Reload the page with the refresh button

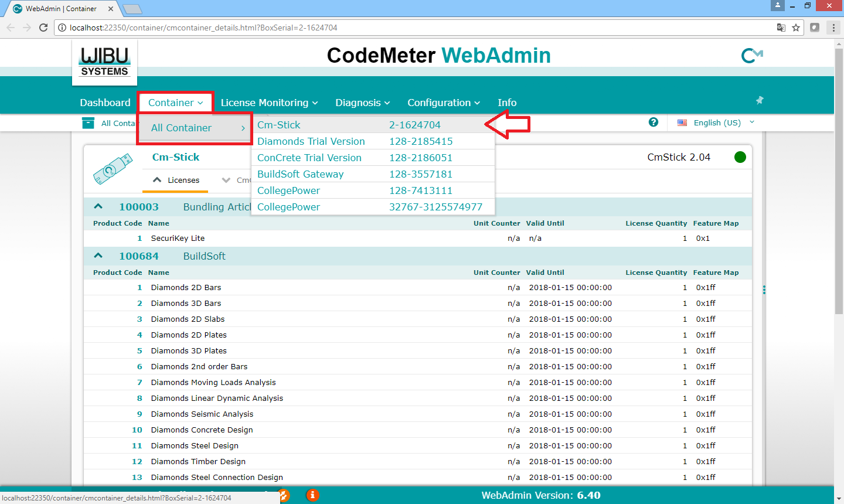click(x=43, y=28)
